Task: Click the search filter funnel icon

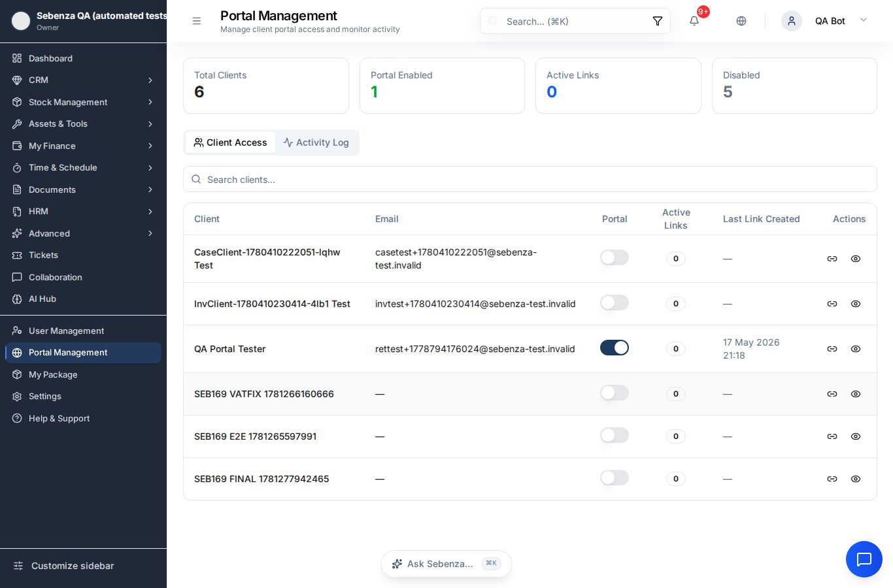Action: pos(658,21)
